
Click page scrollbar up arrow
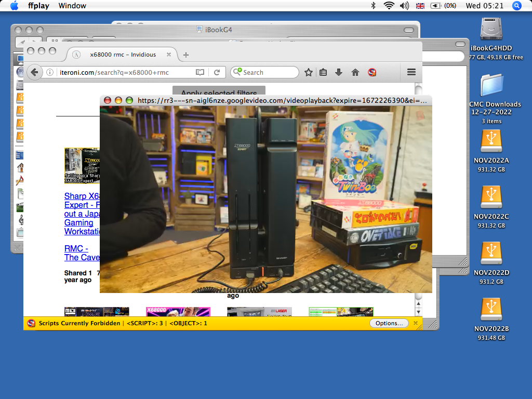pyautogui.click(x=418, y=303)
